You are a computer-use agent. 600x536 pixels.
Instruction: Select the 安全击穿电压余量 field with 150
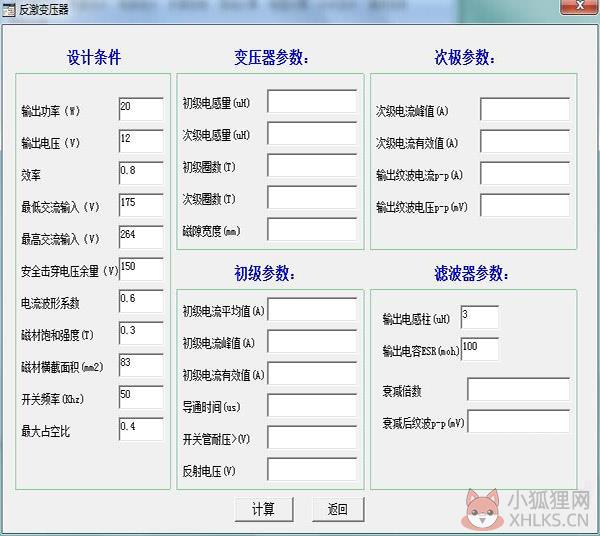[x=141, y=269]
